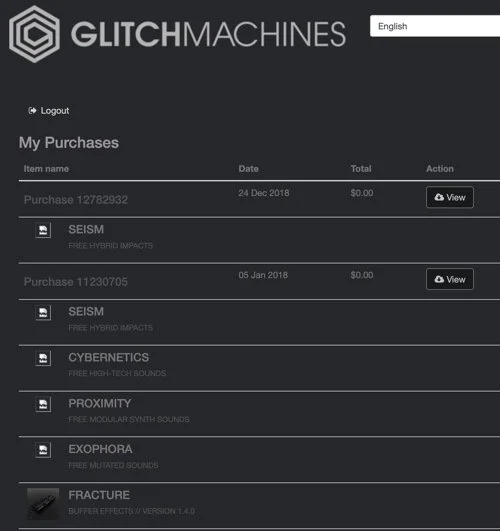Click SEISM name under Purchase 11230705

pos(86,312)
